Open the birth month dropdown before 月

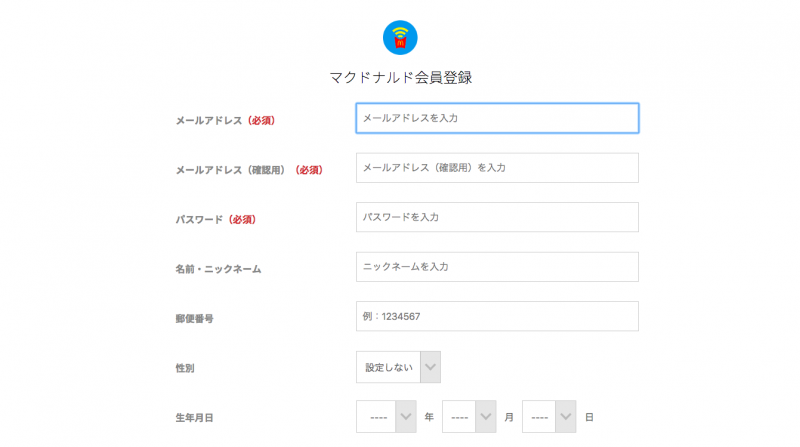point(469,416)
